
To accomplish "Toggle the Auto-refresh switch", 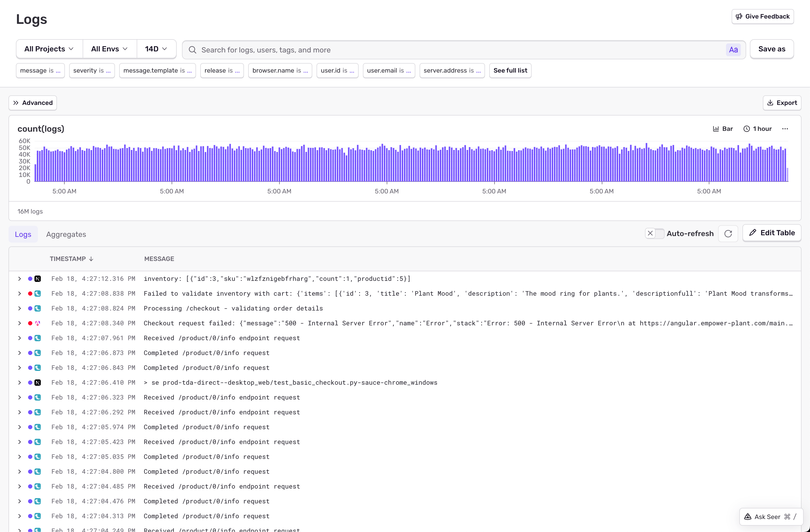I will [x=654, y=233].
